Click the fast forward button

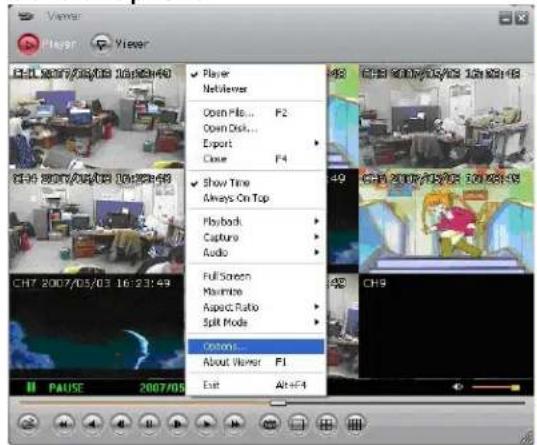coord(235,424)
